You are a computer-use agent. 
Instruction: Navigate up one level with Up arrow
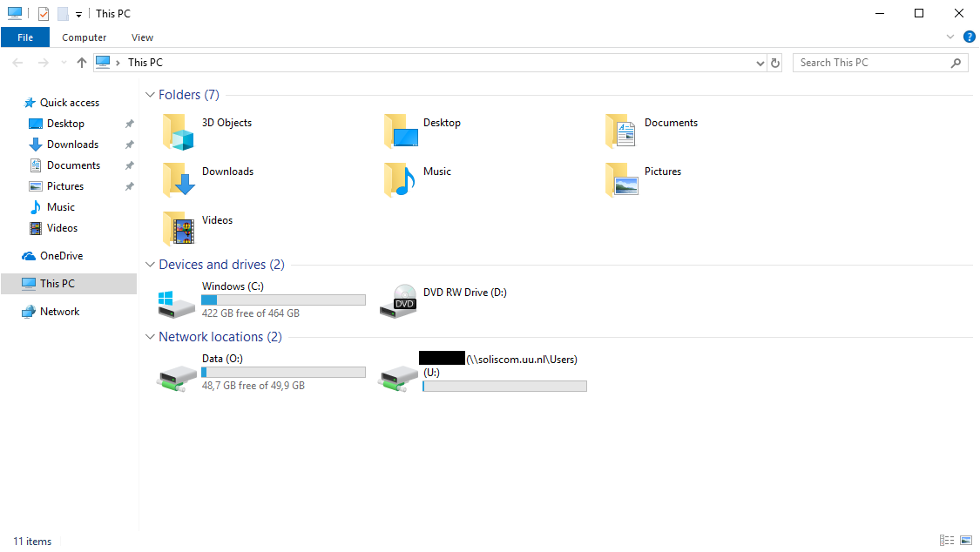pos(82,63)
